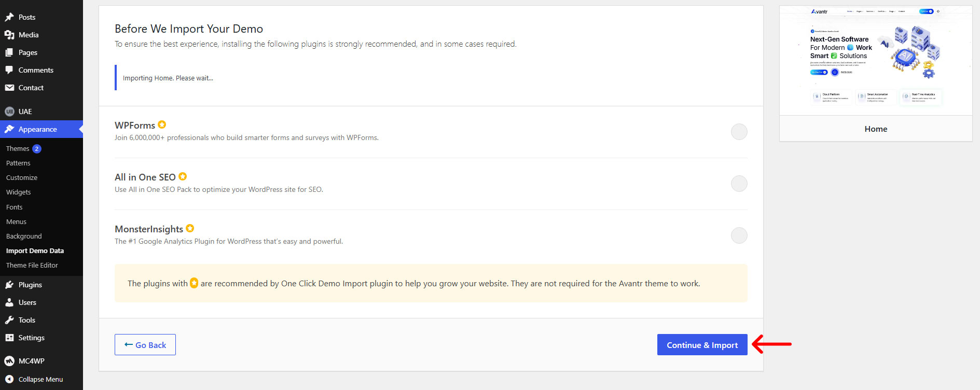Click the Go Back button
This screenshot has width=980, height=390.
click(x=145, y=345)
